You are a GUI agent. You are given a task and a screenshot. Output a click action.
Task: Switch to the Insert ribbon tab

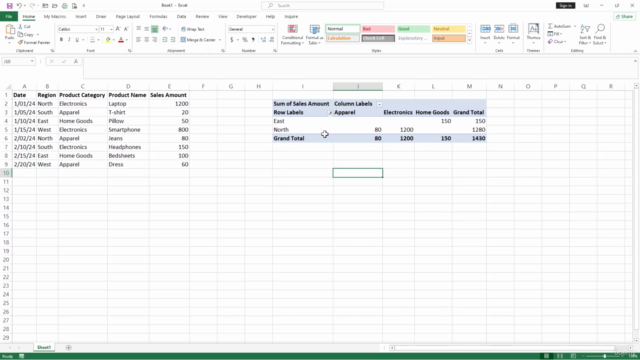[81, 17]
